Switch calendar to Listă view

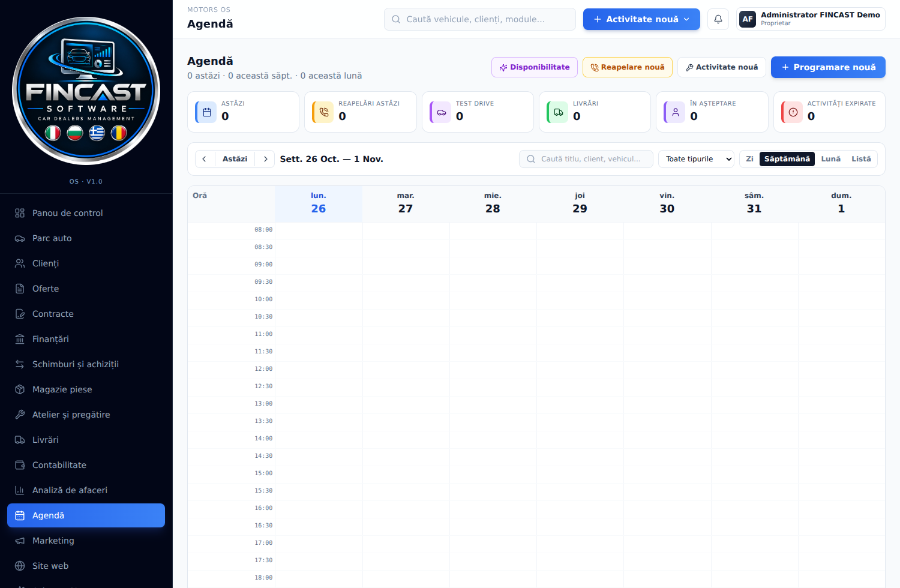(x=861, y=159)
